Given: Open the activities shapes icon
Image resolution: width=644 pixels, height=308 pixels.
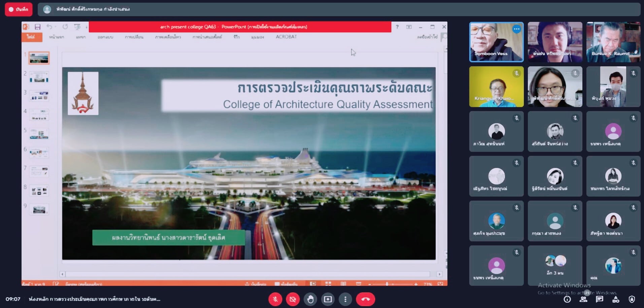Looking at the screenshot, I should [x=616, y=299].
